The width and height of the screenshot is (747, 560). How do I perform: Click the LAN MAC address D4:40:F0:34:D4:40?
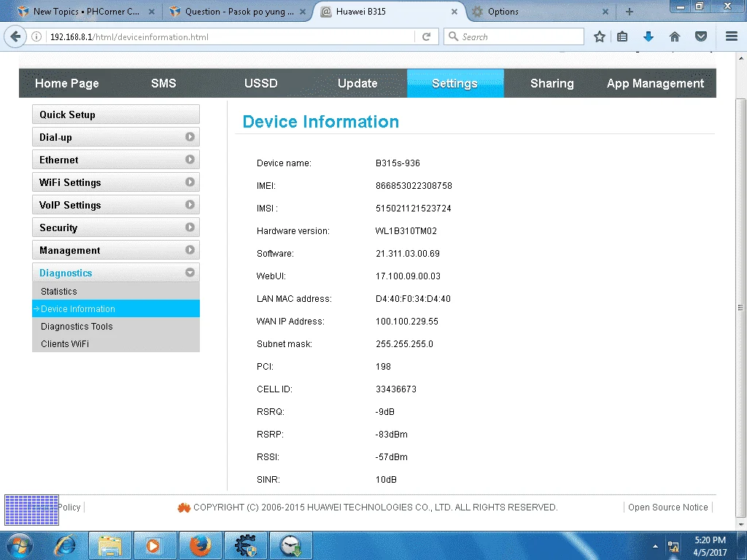(x=413, y=298)
